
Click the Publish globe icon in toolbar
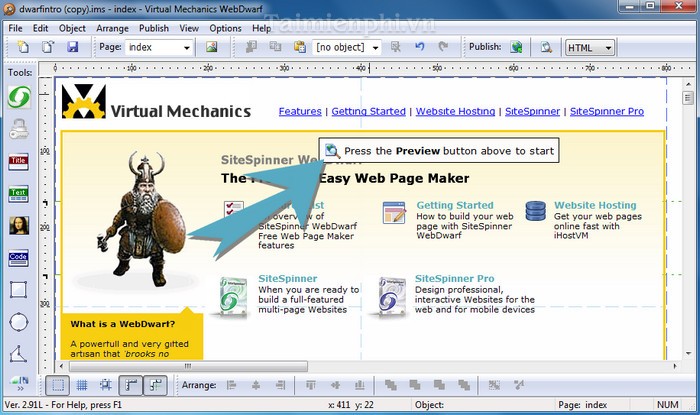coord(517,47)
